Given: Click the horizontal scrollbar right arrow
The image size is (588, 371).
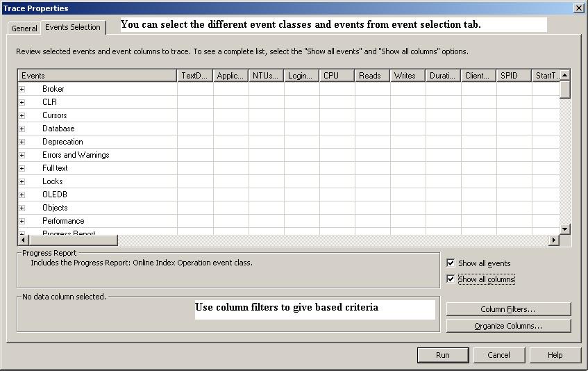Looking at the screenshot, I should tap(554, 240).
